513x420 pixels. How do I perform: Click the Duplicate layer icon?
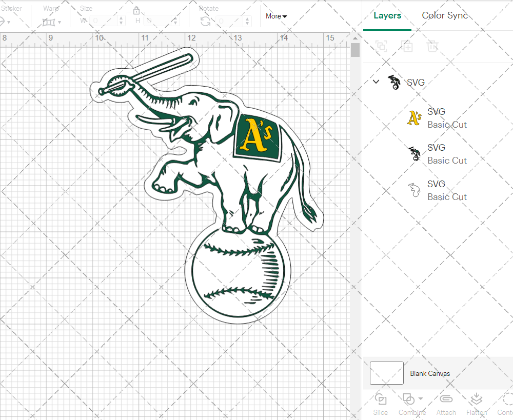pyautogui.click(x=407, y=46)
